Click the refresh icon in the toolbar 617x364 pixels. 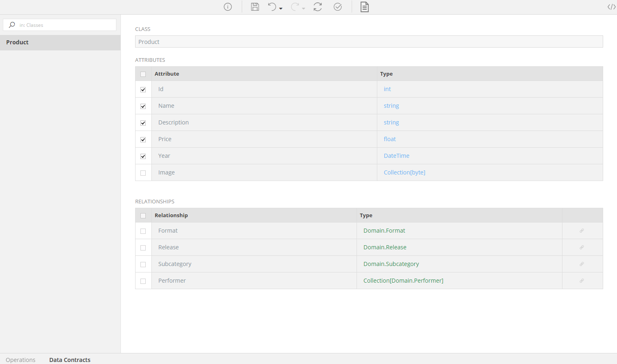tap(318, 7)
